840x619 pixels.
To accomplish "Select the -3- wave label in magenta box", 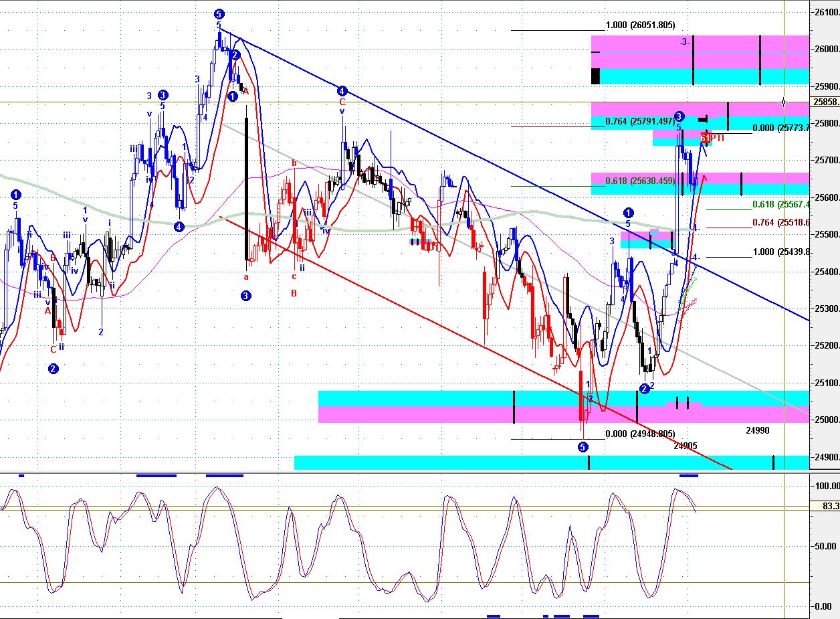I will (684, 41).
